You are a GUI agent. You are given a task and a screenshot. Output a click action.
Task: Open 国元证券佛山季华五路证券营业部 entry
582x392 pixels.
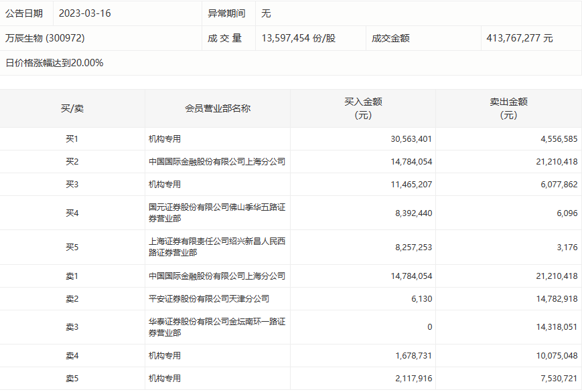coord(217,213)
